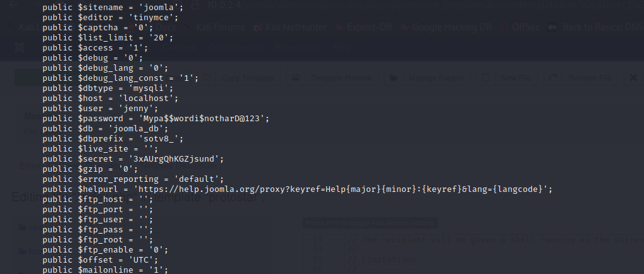Click the browser address bar URL
The width and height of the screenshot is (644, 274).
point(424,5)
